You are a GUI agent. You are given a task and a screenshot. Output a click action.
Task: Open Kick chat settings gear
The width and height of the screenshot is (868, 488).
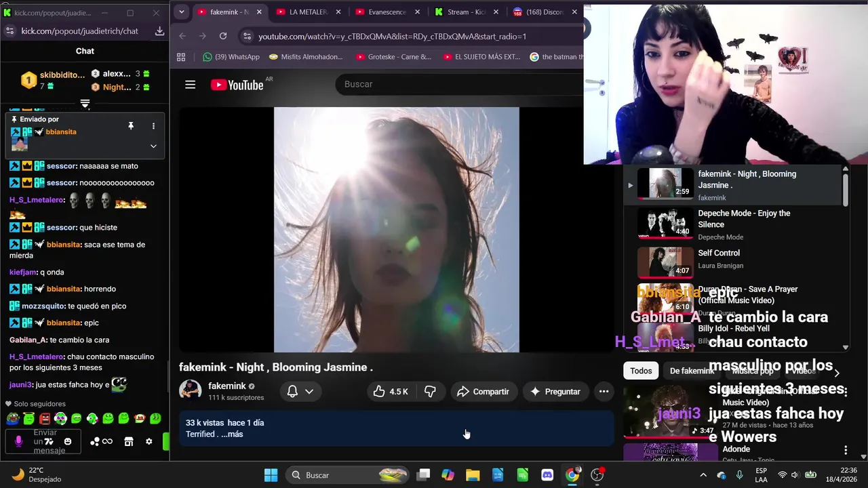(x=149, y=442)
